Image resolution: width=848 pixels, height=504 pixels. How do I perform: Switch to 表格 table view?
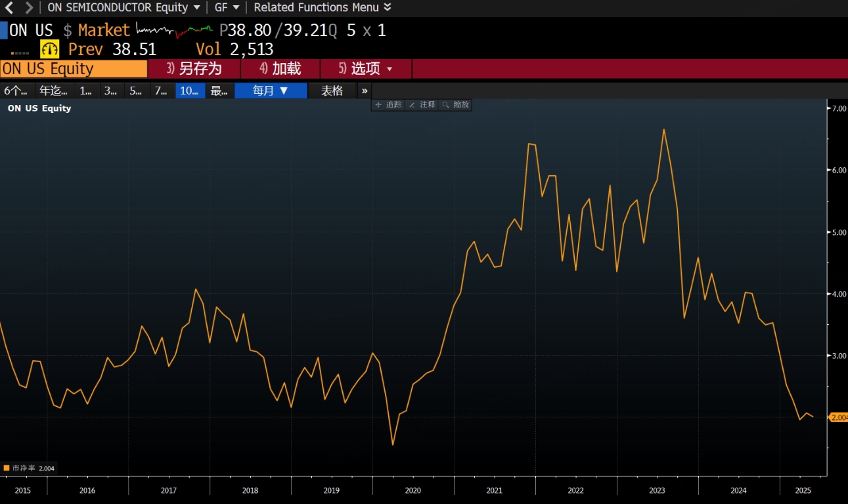coord(332,91)
